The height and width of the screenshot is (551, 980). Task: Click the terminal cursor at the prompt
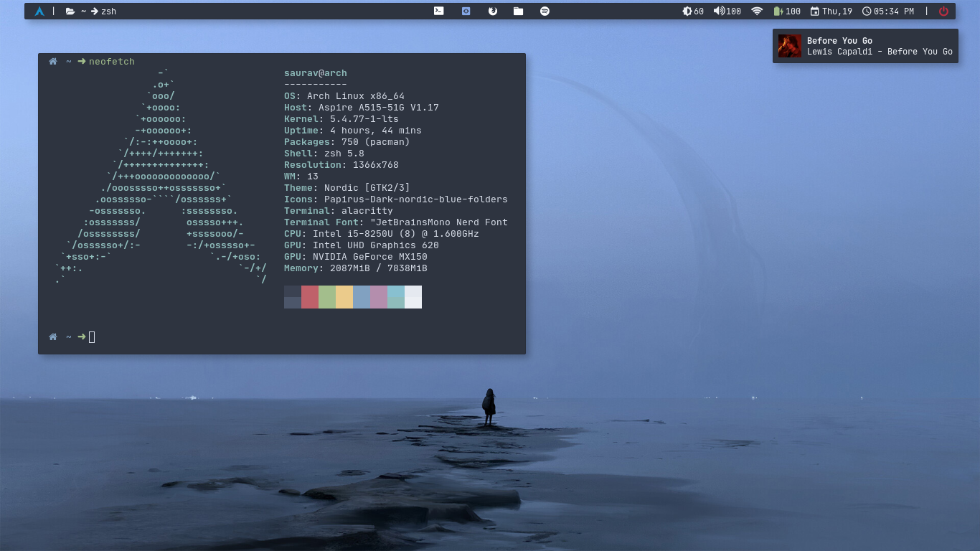(92, 337)
